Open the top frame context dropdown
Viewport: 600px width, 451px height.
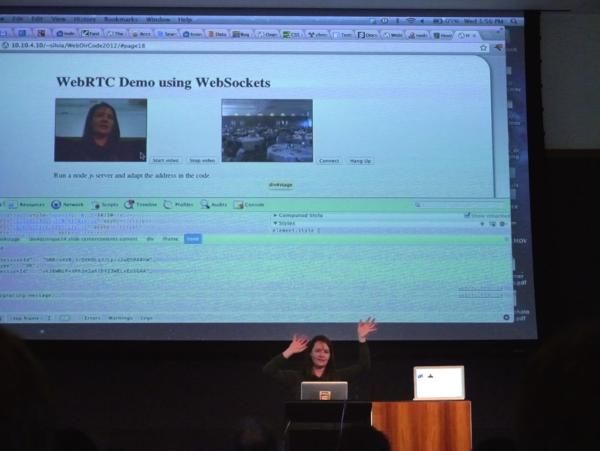tap(30, 318)
